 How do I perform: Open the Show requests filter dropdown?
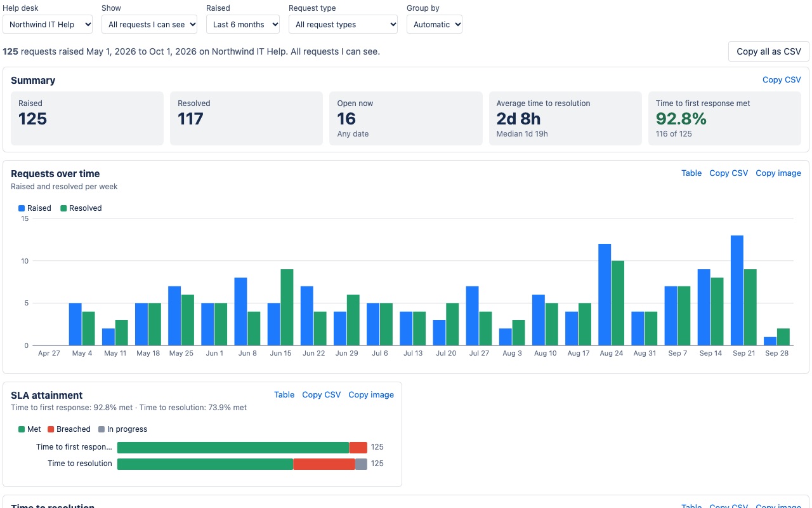(149, 25)
